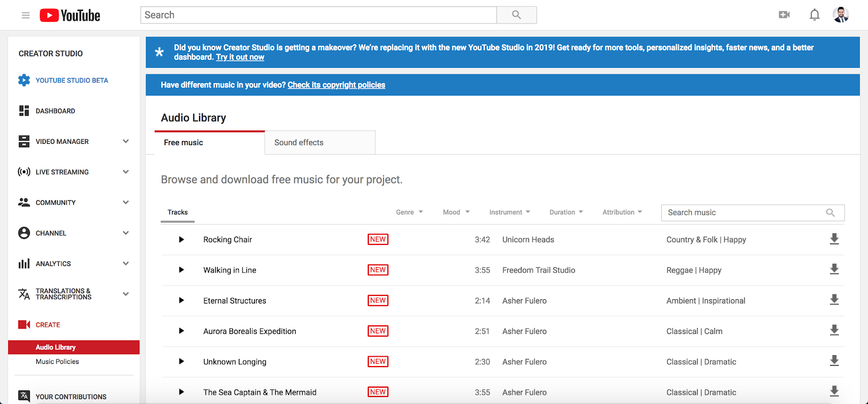The width and height of the screenshot is (868, 404).
Task: Click the 'Try it out now' link
Action: [240, 57]
